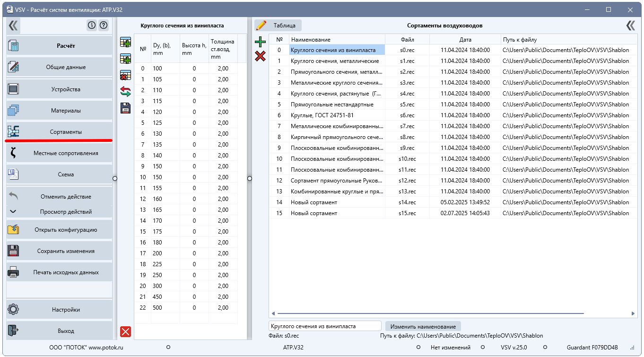Click the Таблица pencil button
Viewport: 644px width, 357px height.
(278, 26)
